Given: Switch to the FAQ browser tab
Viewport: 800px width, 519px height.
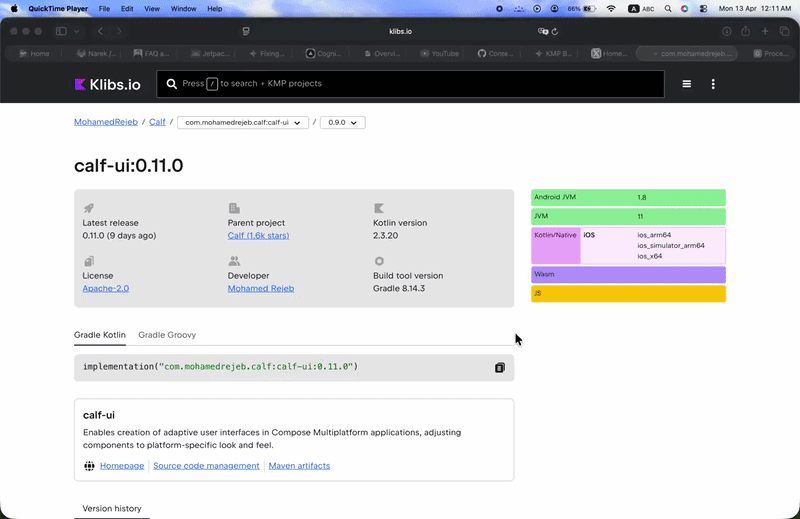Looking at the screenshot, I should [x=151, y=54].
